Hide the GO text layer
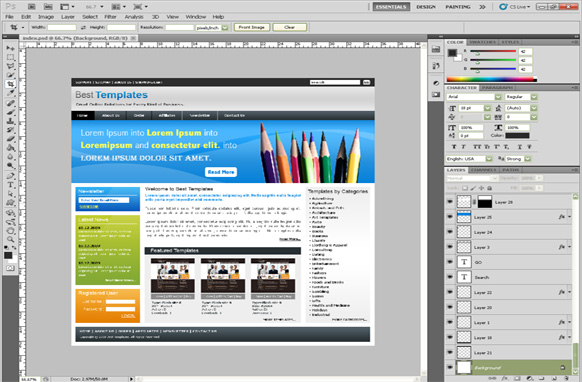This screenshot has height=382, width=582. [450, 262]
